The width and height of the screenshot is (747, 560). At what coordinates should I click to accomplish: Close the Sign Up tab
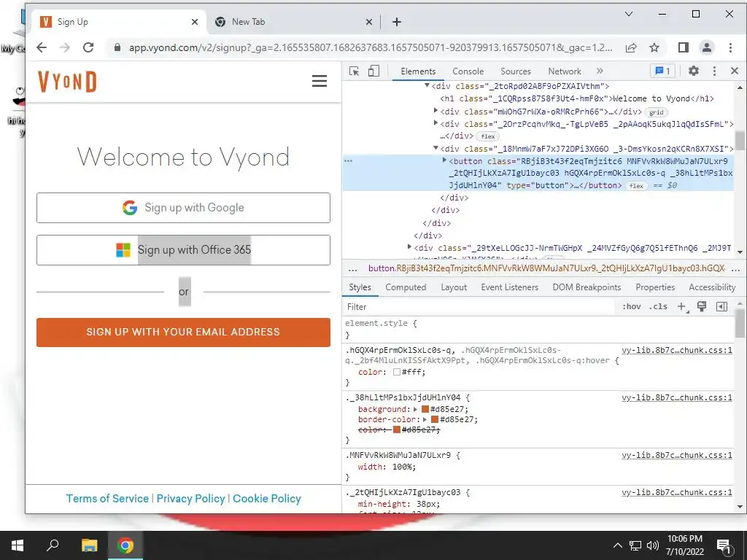coord(194,22)
